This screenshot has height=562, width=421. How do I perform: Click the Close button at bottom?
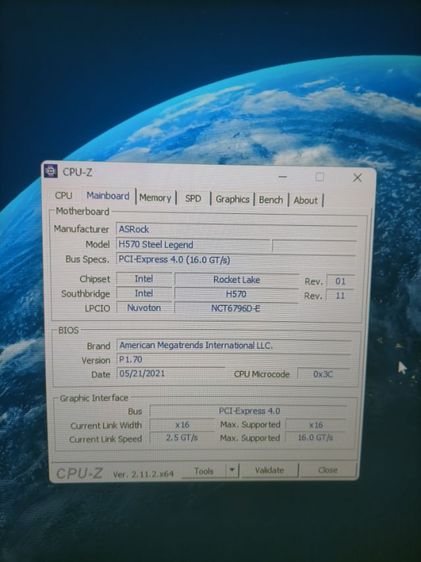[328, 470]
